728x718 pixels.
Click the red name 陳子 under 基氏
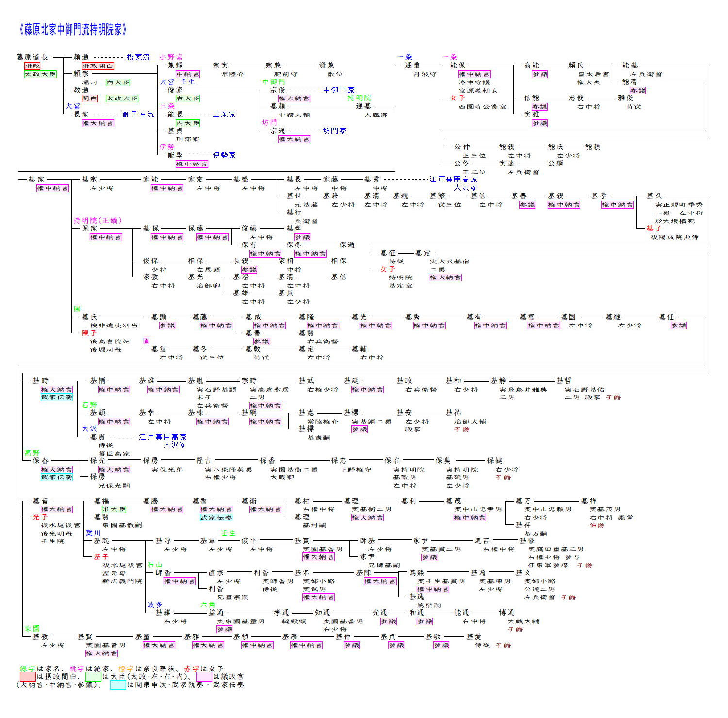click(x=89, y=333)
